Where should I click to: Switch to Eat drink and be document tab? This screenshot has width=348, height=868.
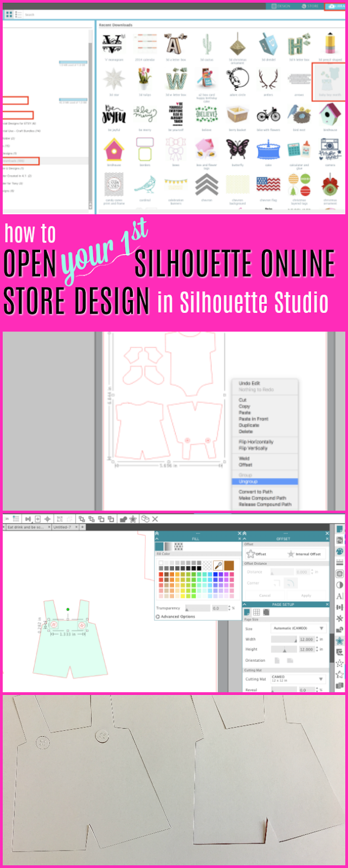coord(26,527)
